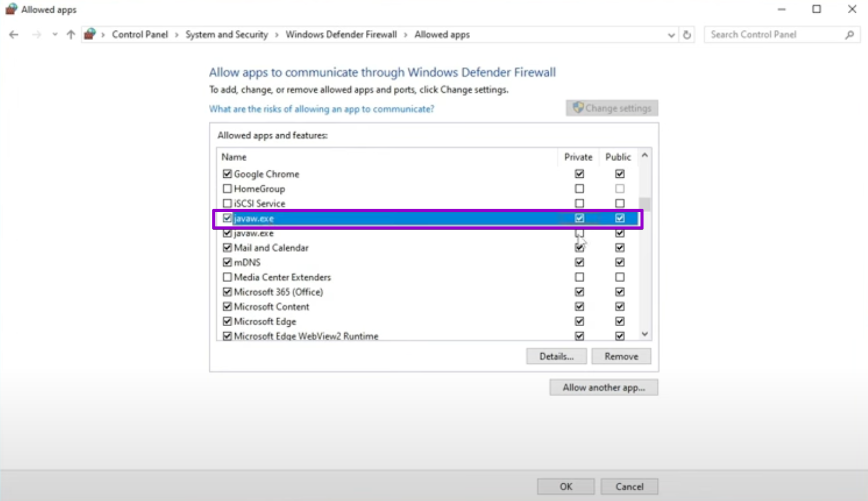This screenshot has width=868, height=501.
Task: Go to Windows Defender Firewall breadcrumb
Action: coord(341,34)
